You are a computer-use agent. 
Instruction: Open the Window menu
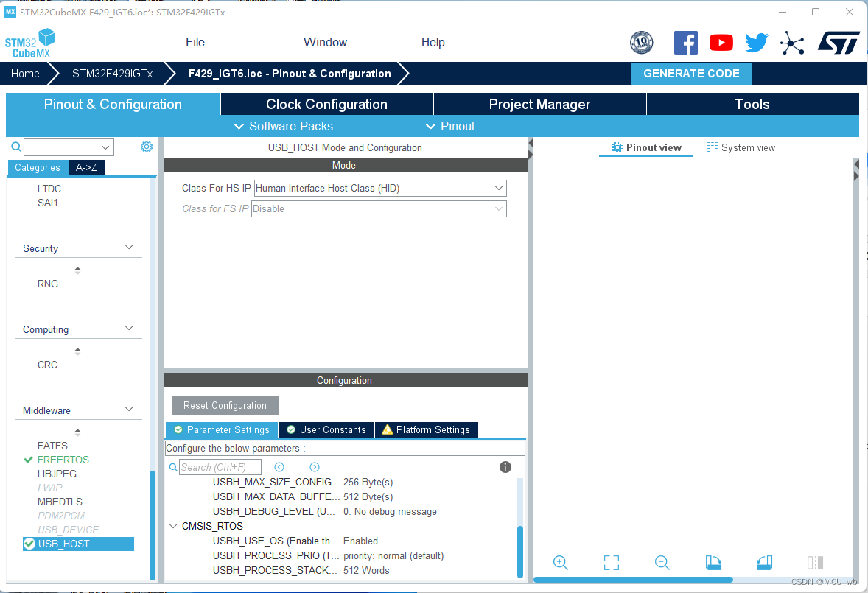pos(325,42)
